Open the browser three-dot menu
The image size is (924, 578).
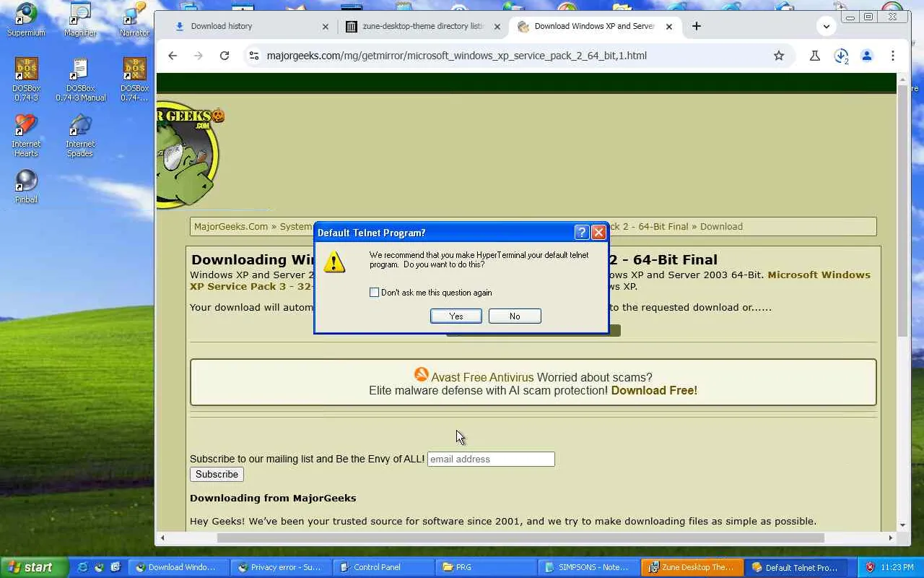point(893,56)
